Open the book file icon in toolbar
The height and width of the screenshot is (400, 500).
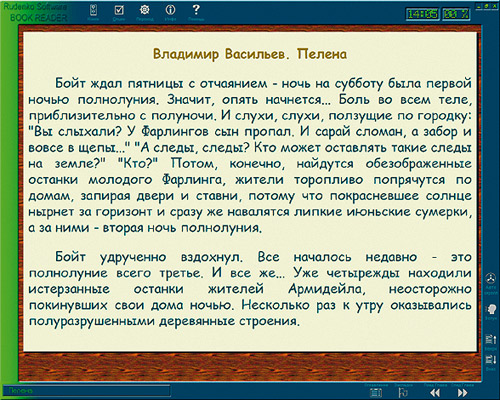pos(93,10)
